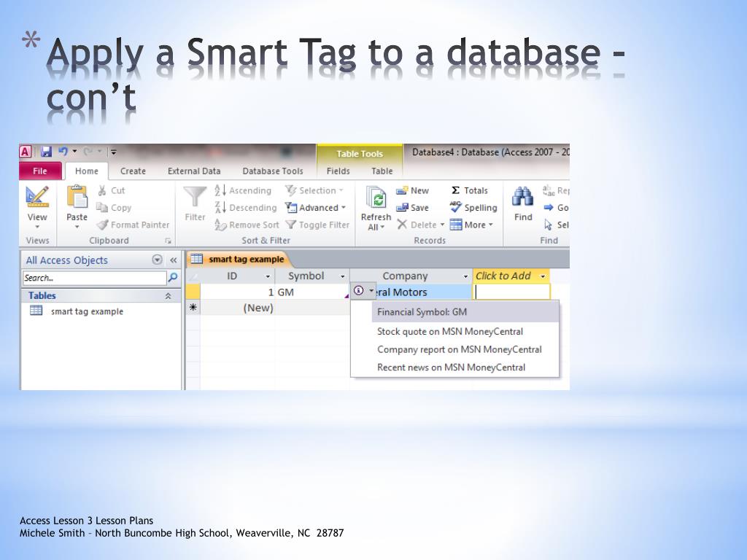
Task: Select the 'smart tag example' document tab
Action: click(238, 259)
